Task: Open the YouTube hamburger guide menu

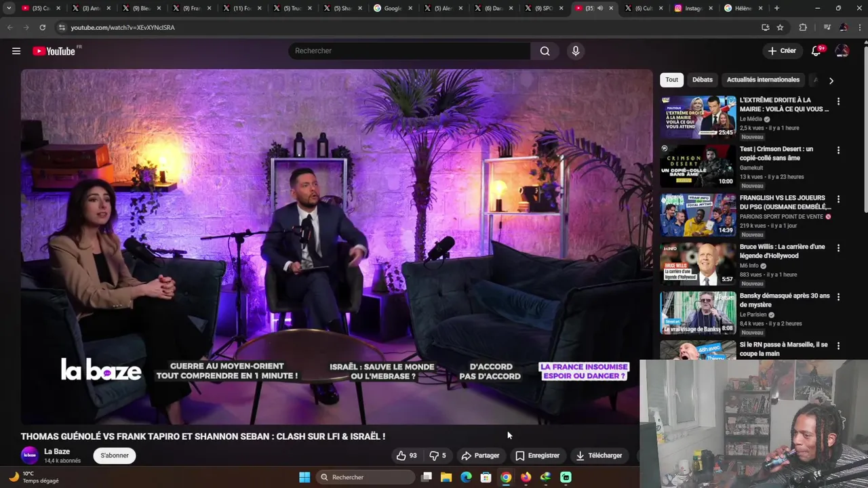Action: tap(16, 51)
